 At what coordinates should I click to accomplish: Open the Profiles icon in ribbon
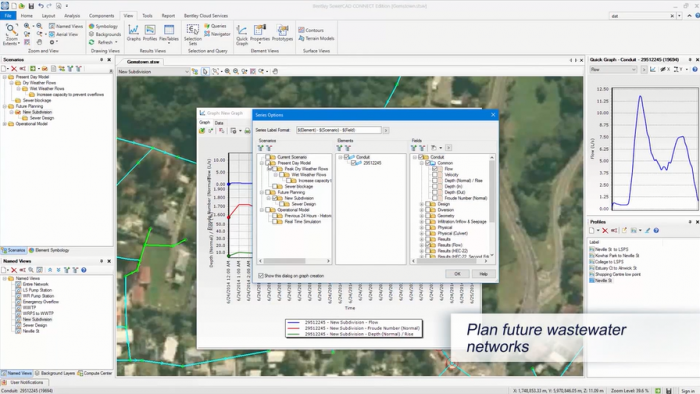point(150,33)
